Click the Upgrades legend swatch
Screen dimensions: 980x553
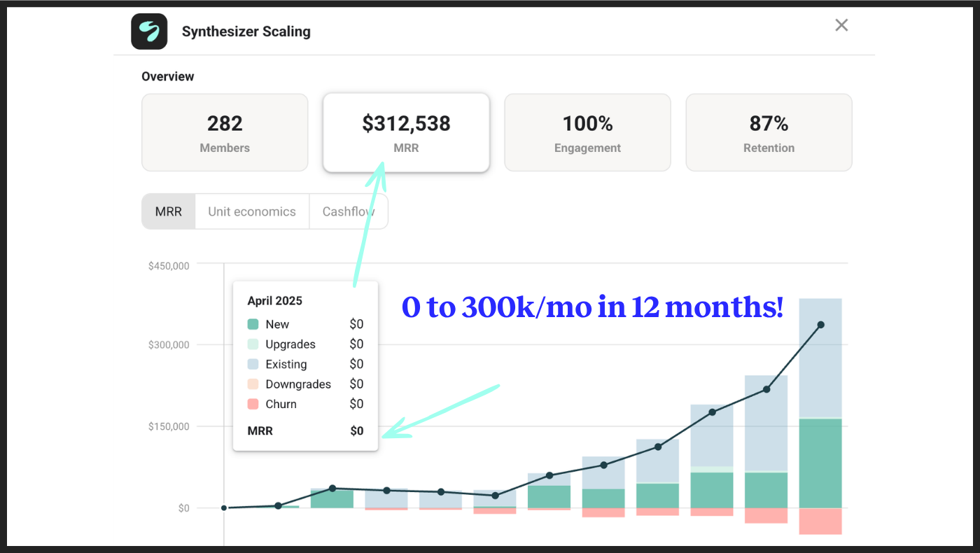[x=253, y=344]
